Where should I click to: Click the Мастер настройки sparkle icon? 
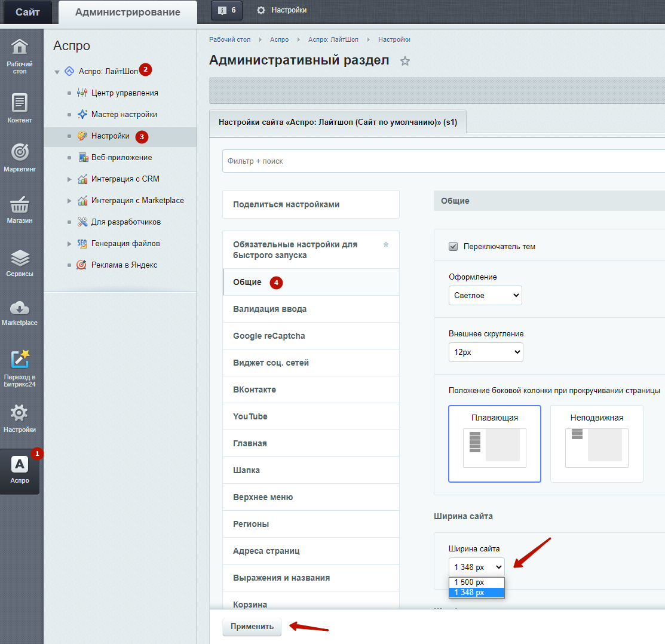[82, 114]
